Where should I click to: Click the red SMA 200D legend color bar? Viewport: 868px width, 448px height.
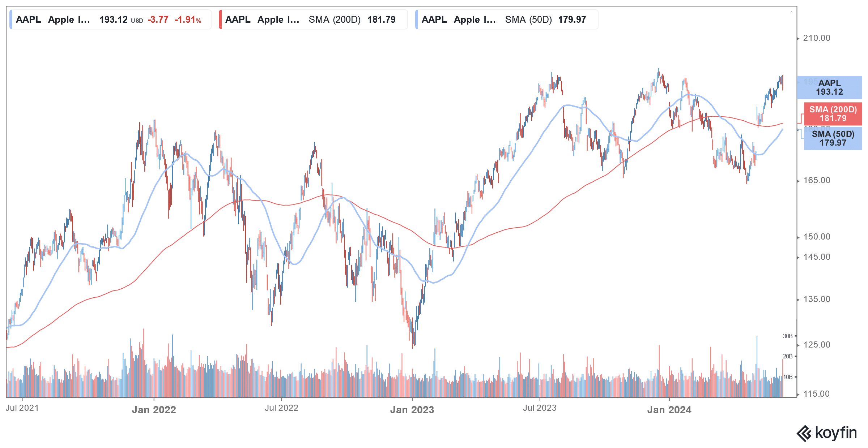(x=220, y=20)
